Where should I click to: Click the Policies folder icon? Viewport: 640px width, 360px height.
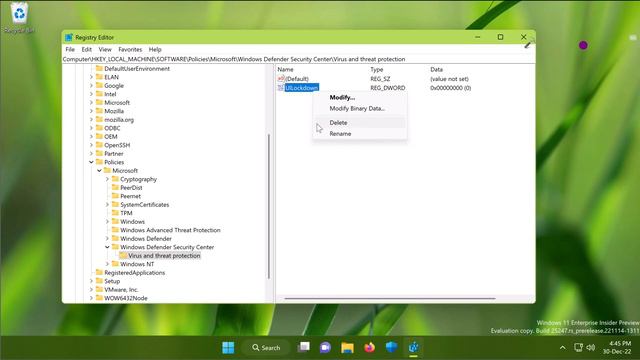[x=99, y=162]
